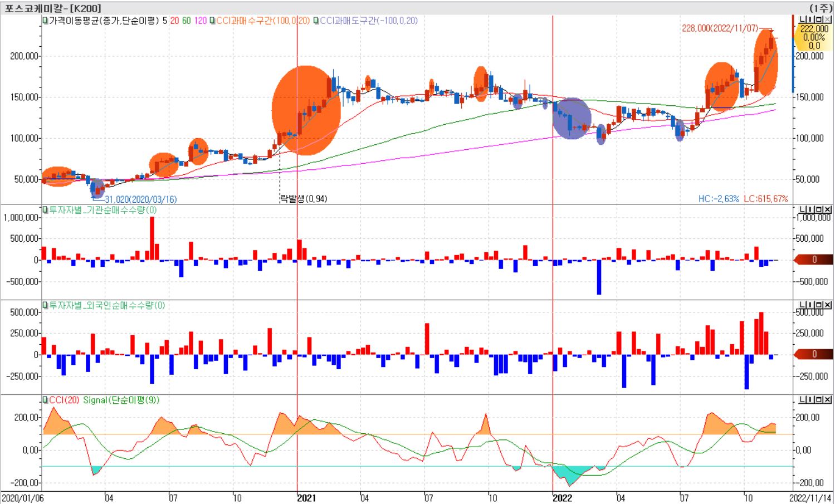Click the LC:615.67% value
The height and width of the screenshot is (504, 835).
[766, 198]
